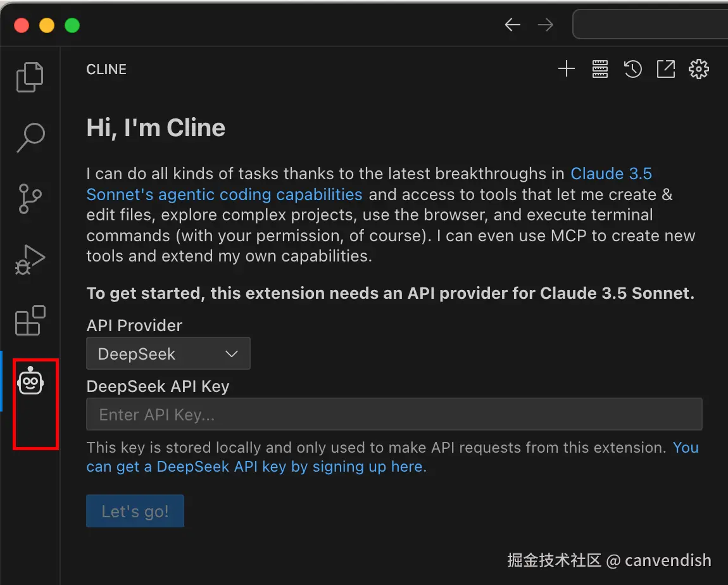The width and height of the screenshot is (728, 585).
Task: Click the 'DeepSeek API Key' label
Action: 158,386
